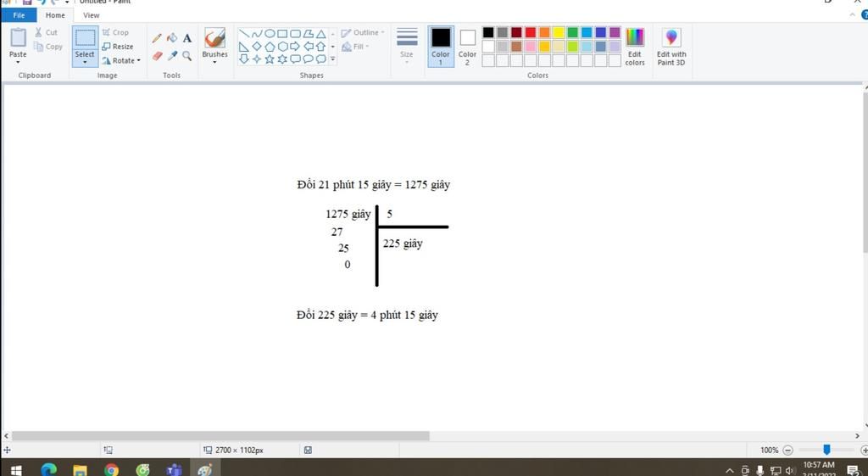
Task: Click the Crop button
Action: pos(115,33)
